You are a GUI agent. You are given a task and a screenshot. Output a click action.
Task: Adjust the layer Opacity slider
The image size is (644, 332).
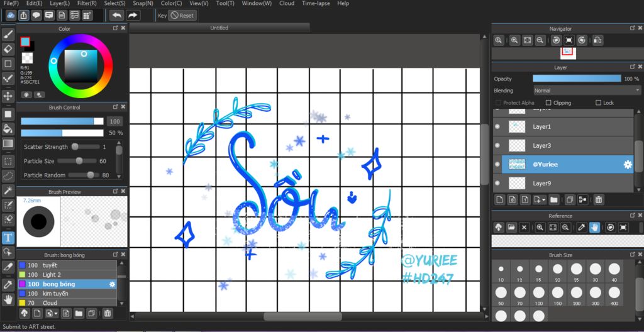pos(577,79)
